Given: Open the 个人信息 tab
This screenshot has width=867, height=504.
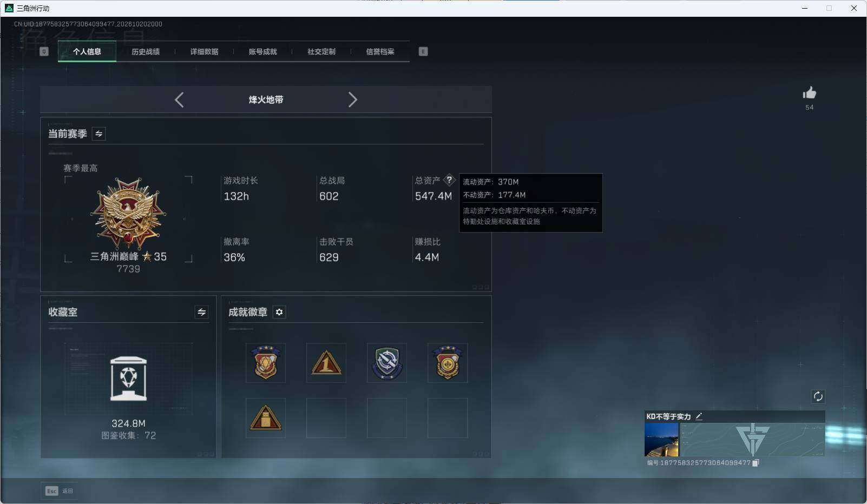Looking at the screenshot, I should pos(87,51).
